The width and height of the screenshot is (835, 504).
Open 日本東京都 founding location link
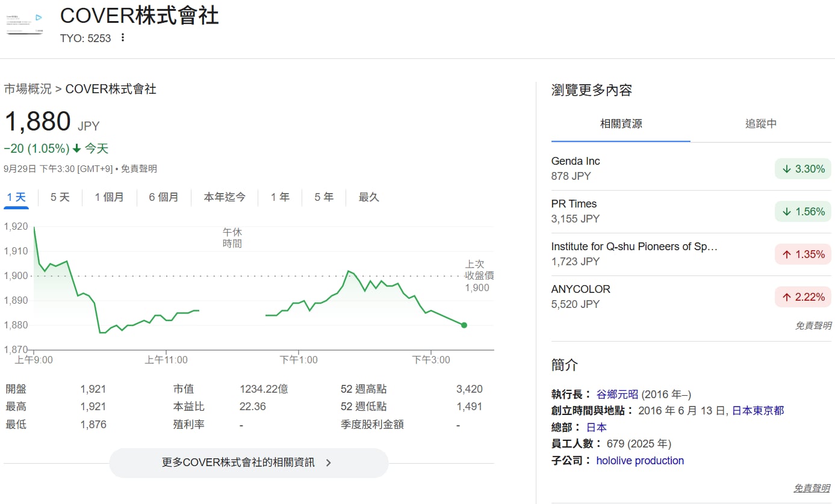click(758, 411)
